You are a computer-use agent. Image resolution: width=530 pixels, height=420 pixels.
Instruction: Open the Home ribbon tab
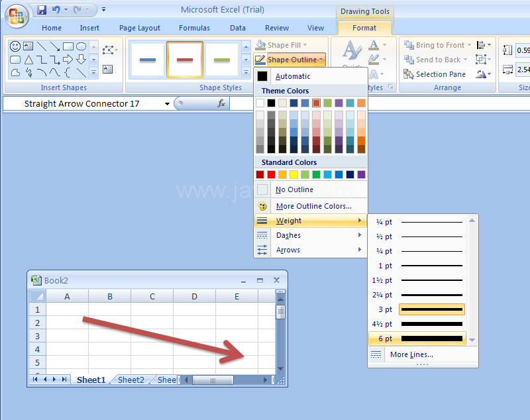point(52,28)
